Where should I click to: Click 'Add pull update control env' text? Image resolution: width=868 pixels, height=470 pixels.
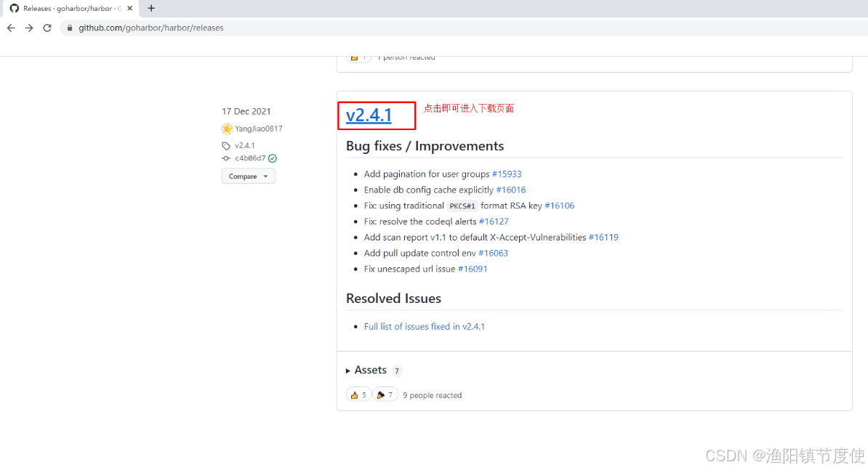click(x=419, y=253)
